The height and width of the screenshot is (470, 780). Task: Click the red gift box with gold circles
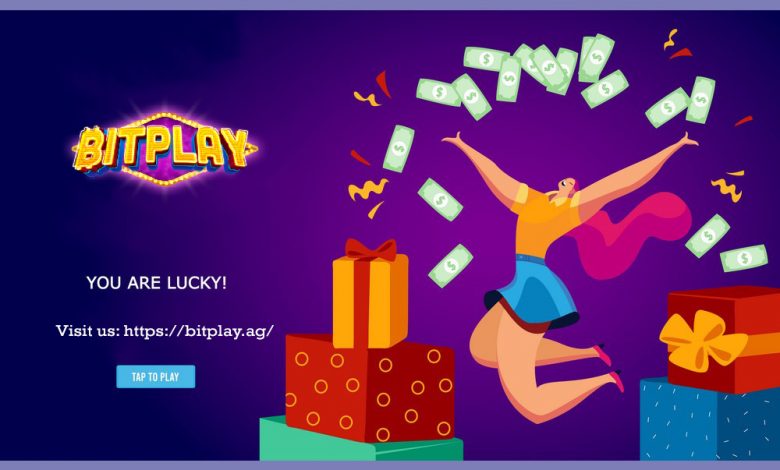[370, 388]
